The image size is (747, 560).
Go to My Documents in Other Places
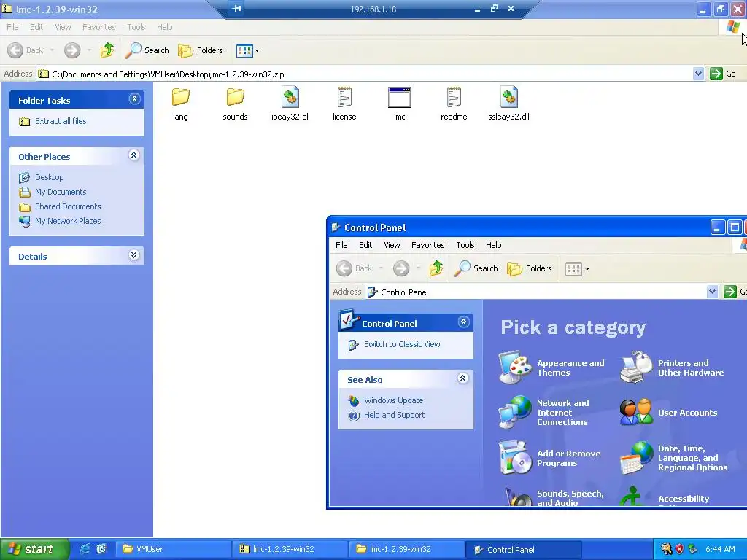[61, 192]
